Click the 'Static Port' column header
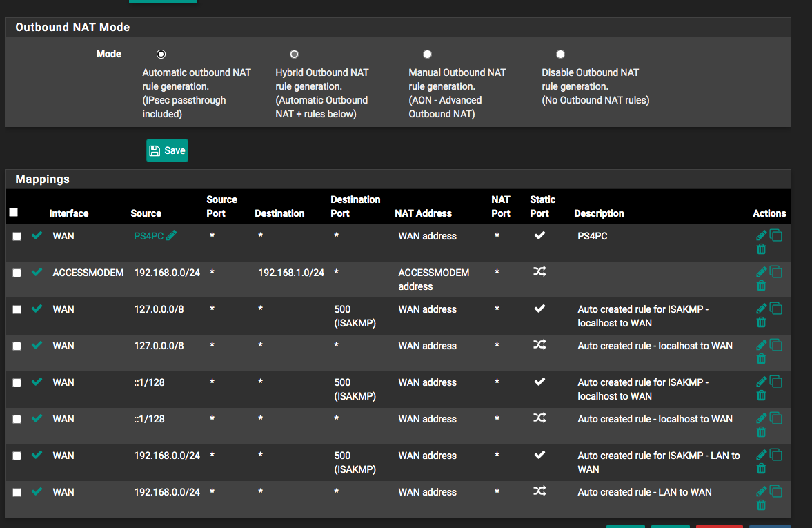Viewport: 812px width, 528px height. coord(542,206)
